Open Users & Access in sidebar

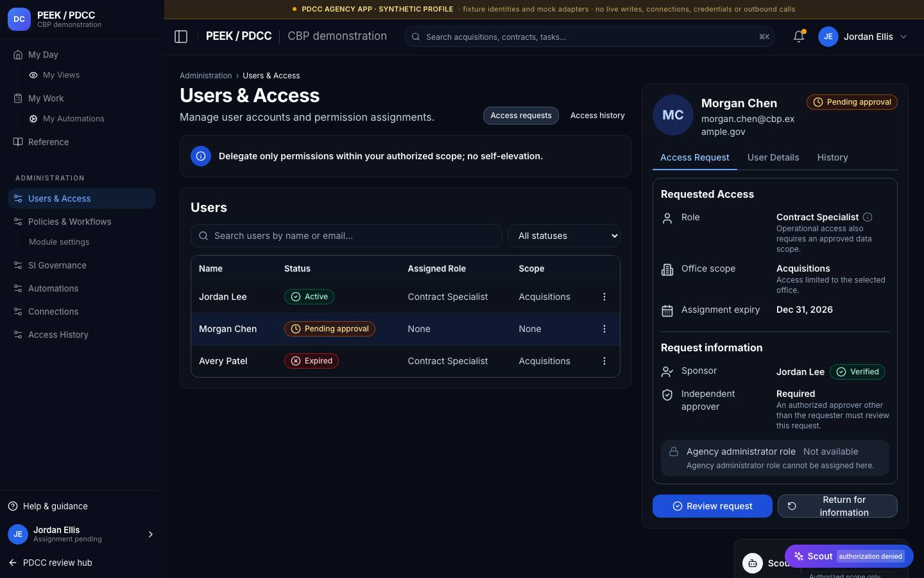[81, 198]
